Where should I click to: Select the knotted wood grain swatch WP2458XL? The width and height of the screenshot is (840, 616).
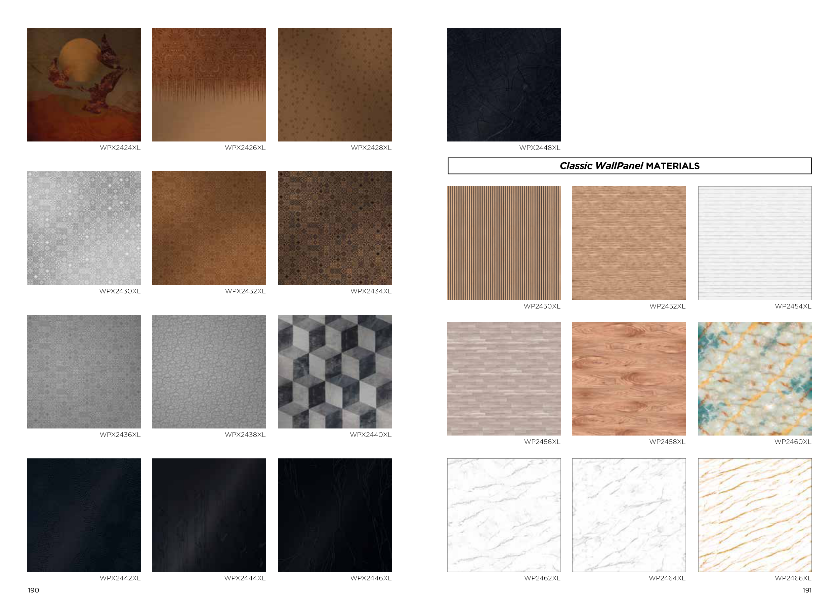coord(629,378)
